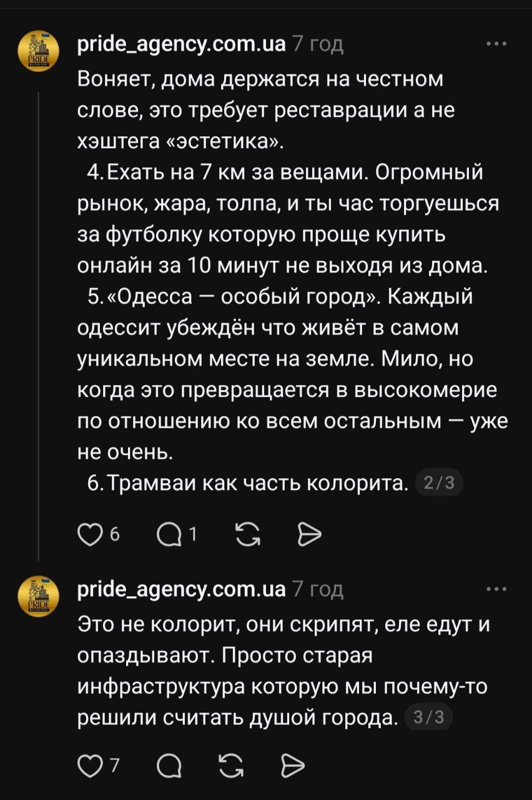
Task: Tap the "7 год" timestamp on the first post
Action: pyautogui.click(x=317, y=44)
